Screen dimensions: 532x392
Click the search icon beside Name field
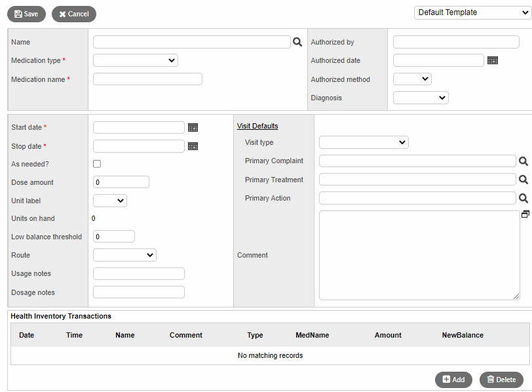tap(297, 42)
